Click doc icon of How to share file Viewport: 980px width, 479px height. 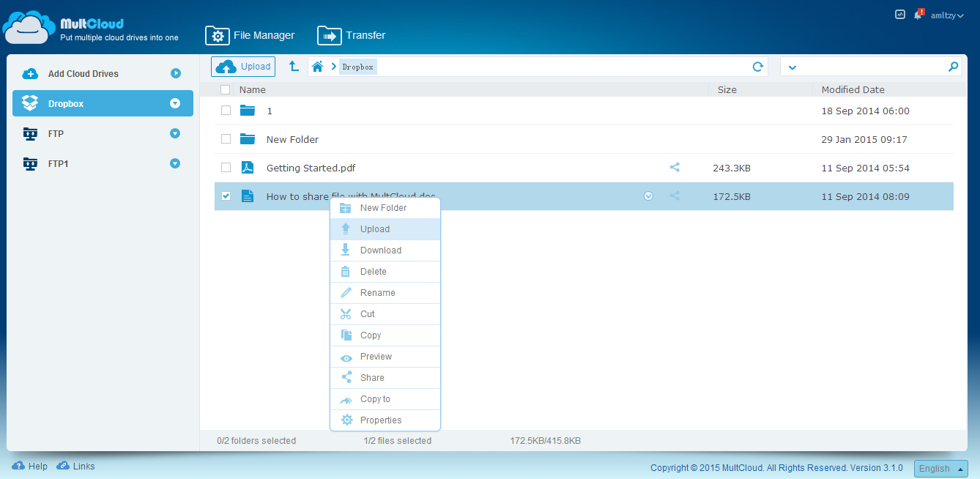pos(248,196)
